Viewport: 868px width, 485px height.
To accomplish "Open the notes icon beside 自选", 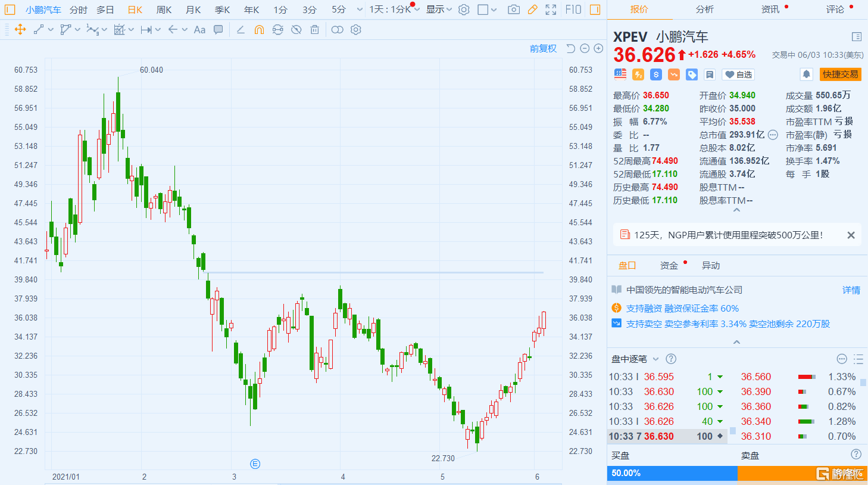I will [x=710, y=74].
